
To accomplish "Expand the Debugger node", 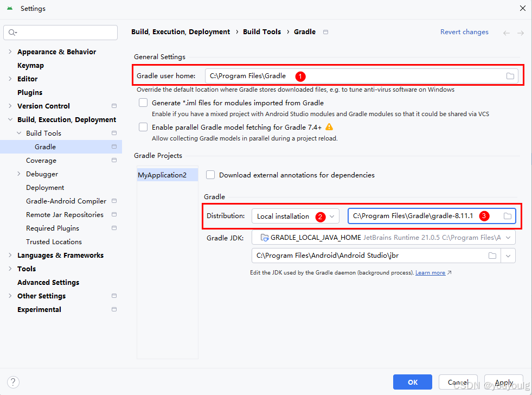I will [18, 174].
